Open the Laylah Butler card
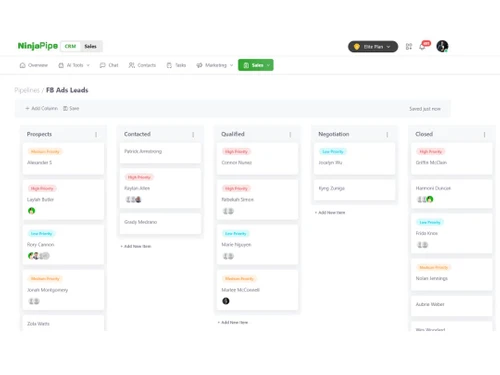500x375 pixels. (x=63, y=200)
